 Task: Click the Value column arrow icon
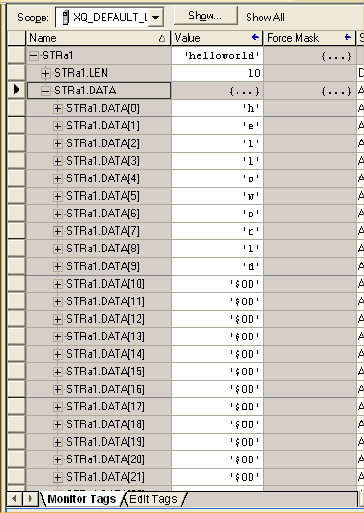255,37
